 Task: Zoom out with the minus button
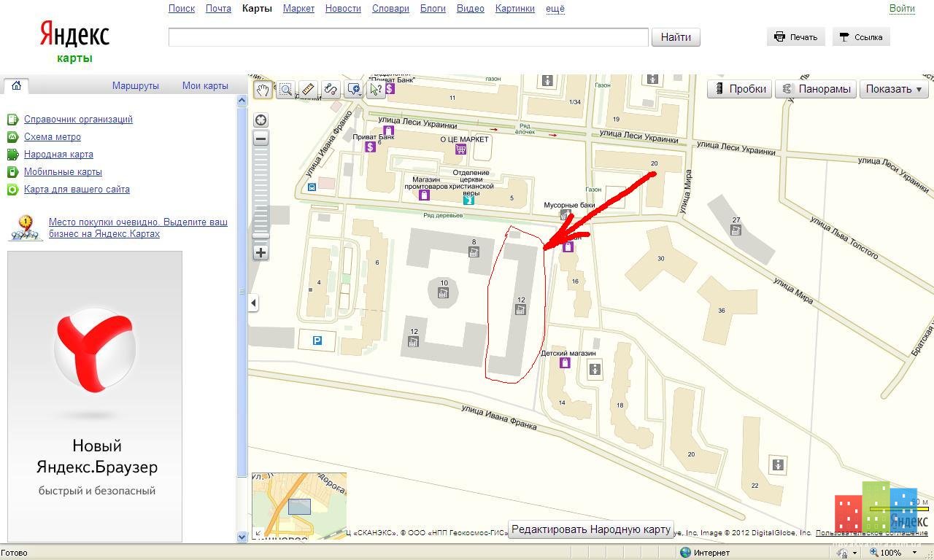260,139
